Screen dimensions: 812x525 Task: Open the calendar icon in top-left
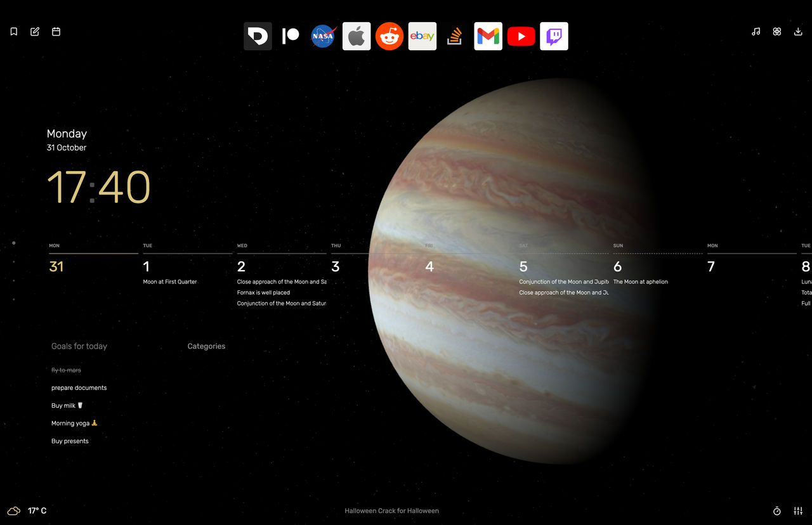56,31
